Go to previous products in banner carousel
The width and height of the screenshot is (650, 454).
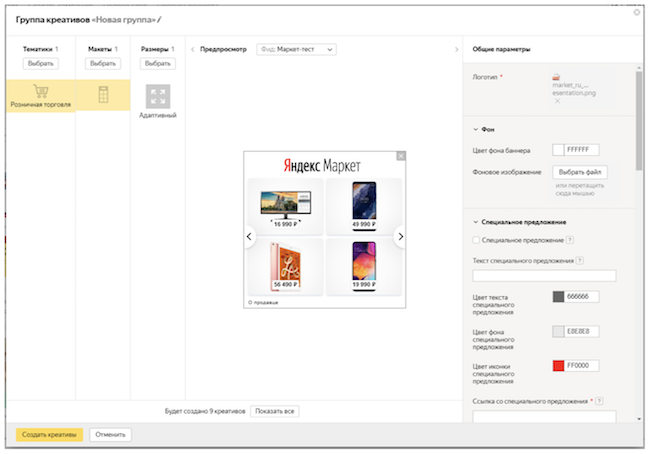click(x=249, y=237)
